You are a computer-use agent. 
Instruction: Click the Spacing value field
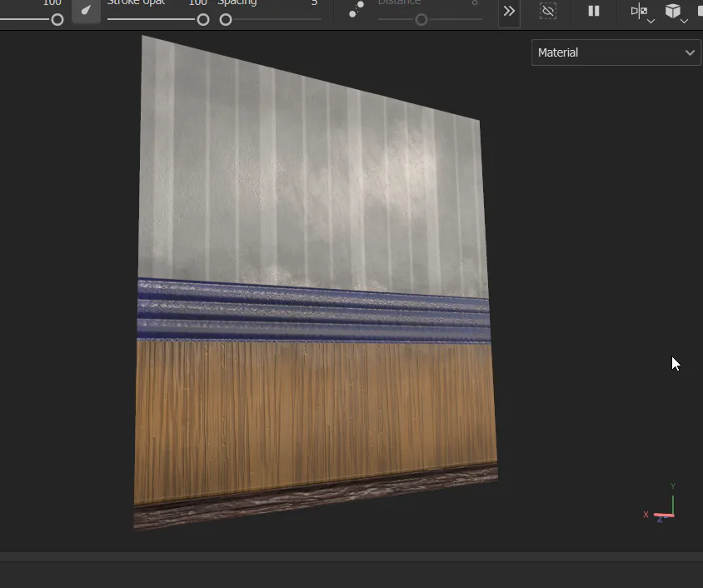(x=314, y=2)
